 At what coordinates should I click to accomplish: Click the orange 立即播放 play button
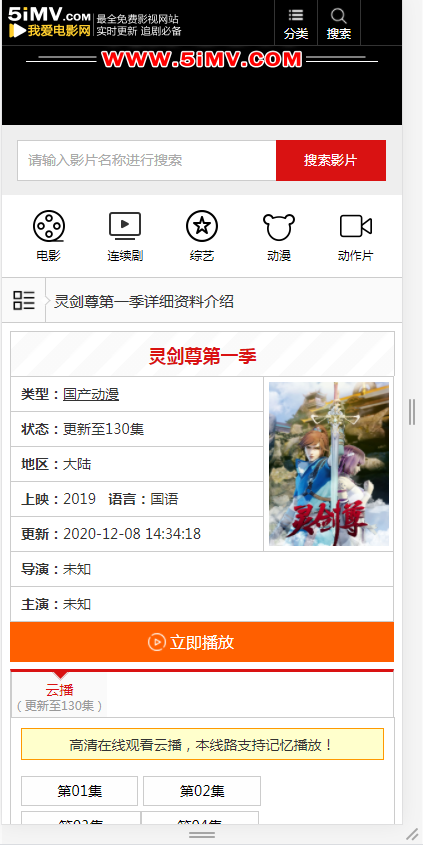[x=202, y=642]
